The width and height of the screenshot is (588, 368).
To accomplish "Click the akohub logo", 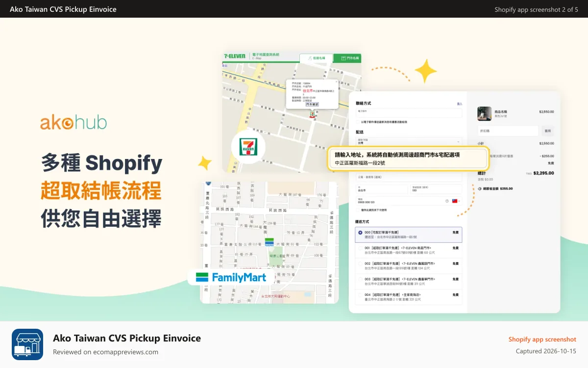I will pyautogui.click(x=73, y=123).
